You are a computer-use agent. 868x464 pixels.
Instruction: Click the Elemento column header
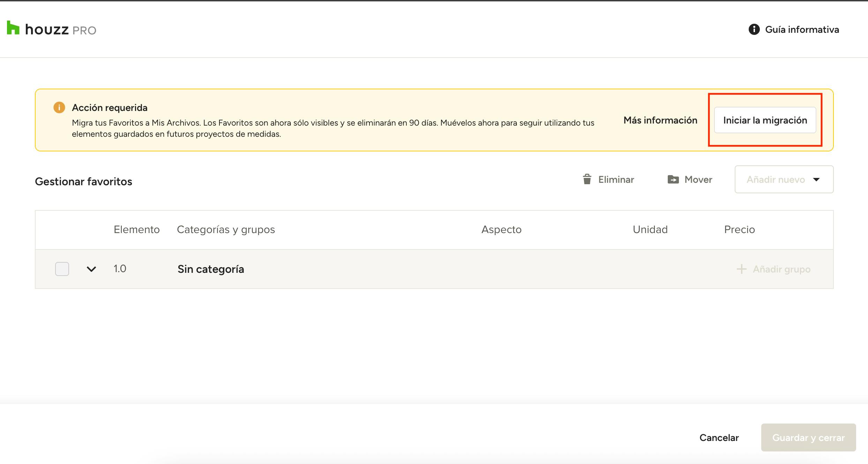coord(137,230)
